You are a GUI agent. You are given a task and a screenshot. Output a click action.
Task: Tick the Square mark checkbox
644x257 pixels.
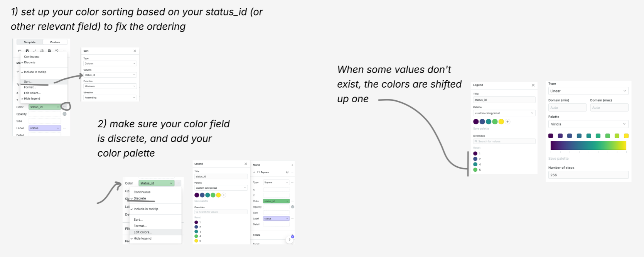pos(258,172)
